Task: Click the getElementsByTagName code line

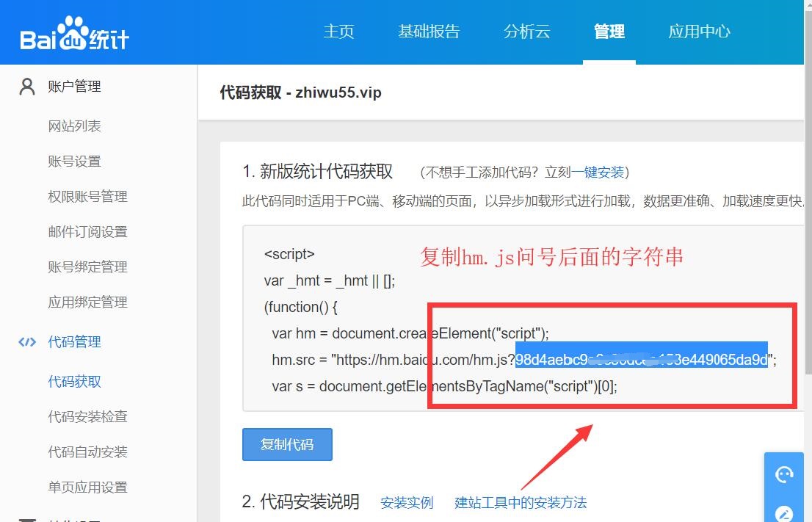Action: coord(444,386)
